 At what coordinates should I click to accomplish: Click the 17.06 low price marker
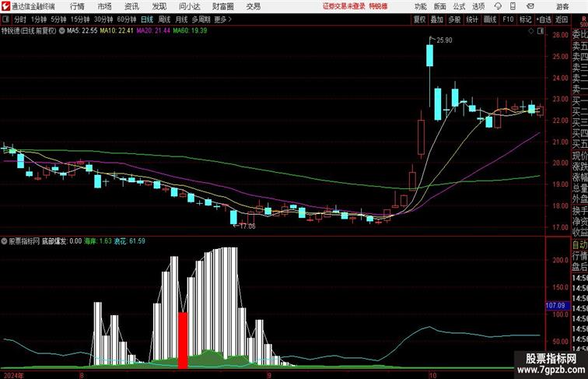click(247, 226)
